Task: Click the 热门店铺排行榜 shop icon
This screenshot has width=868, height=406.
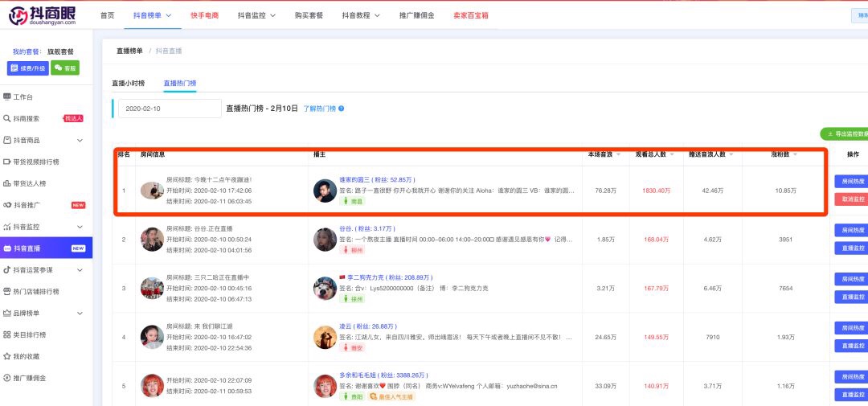Action: pos(7,291)
